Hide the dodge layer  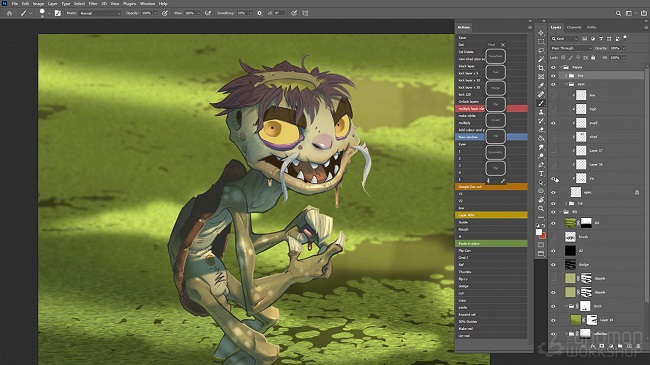[x=553, y=265]
